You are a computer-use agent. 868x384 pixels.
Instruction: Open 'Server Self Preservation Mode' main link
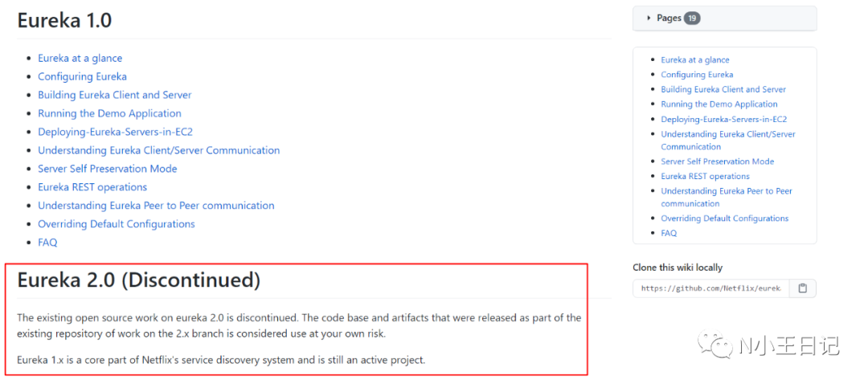point(107,169)
